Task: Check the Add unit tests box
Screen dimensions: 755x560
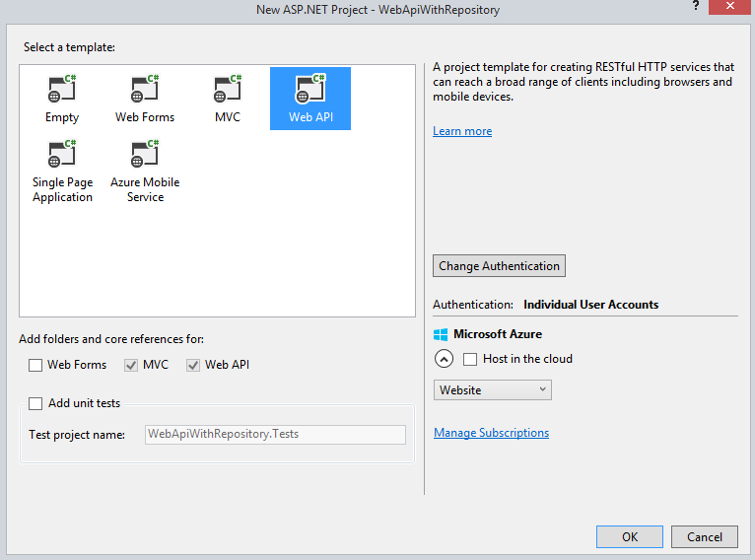Action: [x=36, y=403]
